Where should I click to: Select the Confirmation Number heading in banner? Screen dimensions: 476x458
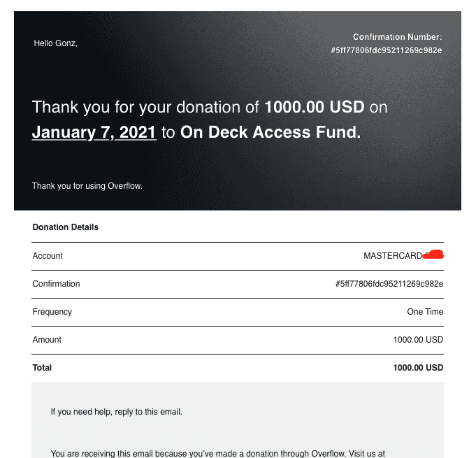(x=398, y=37)
